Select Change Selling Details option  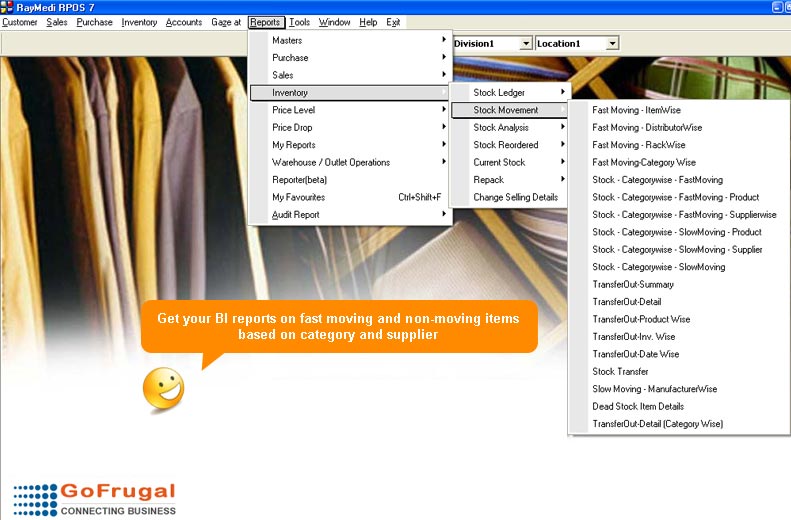pos(515,197)
